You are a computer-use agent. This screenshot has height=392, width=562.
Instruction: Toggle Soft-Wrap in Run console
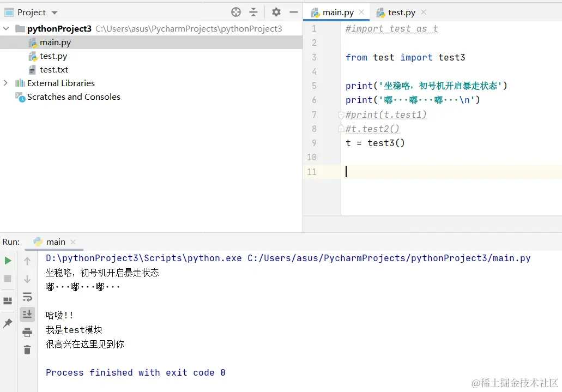pyautogui.click(x=27, y=297)
